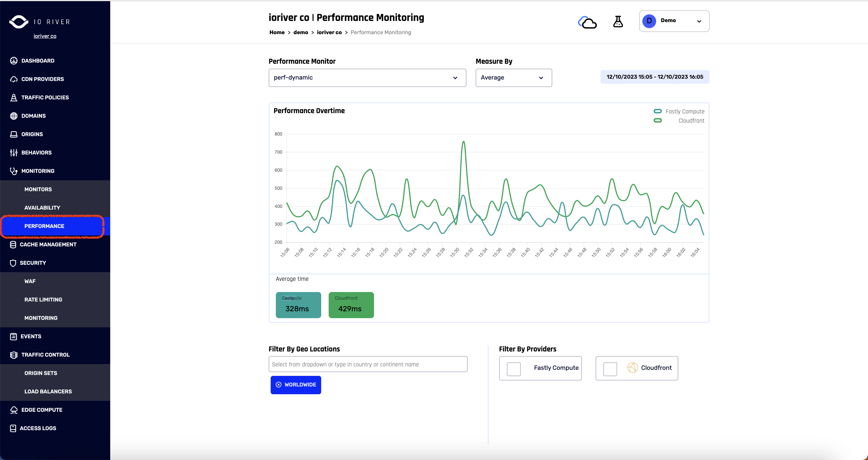Viewport: 868px width, 460px height.
Task: Click the Monitoring stethoscope icon
Action: (x=14, y=171)
